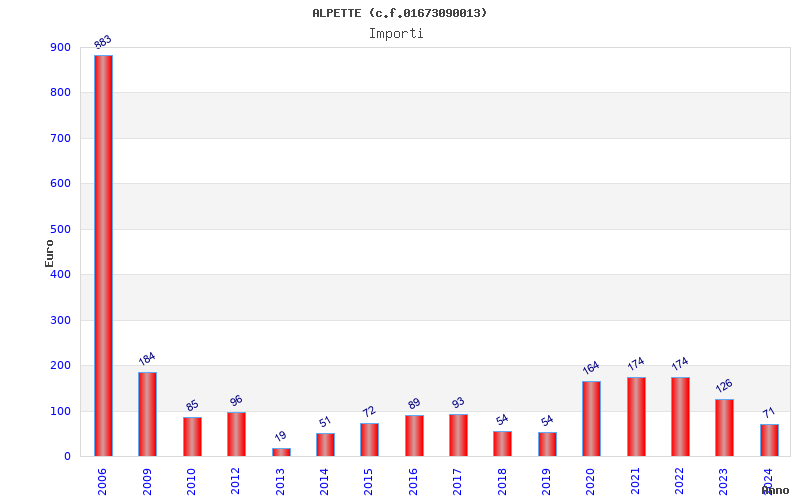Click the 700 y-axis tick label
The width and height of the screenshot is (800, 500).
61,138
